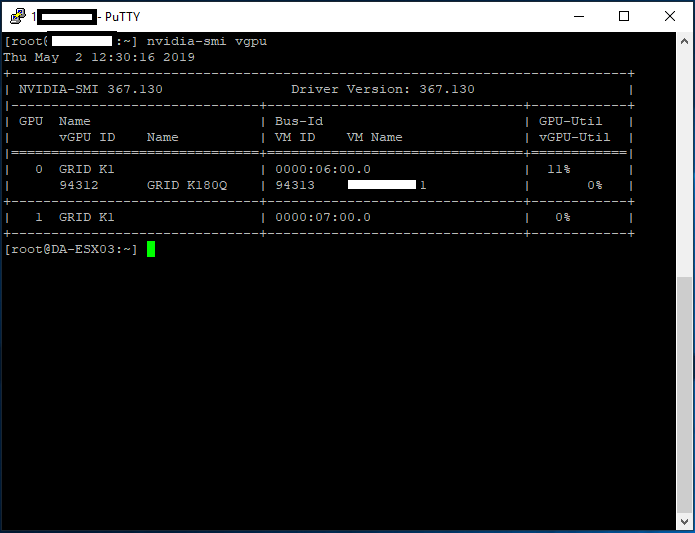The width and height of the screenshot is (695, 533).
Task: Click the 'GPU' column header
Action: [31, 121]
